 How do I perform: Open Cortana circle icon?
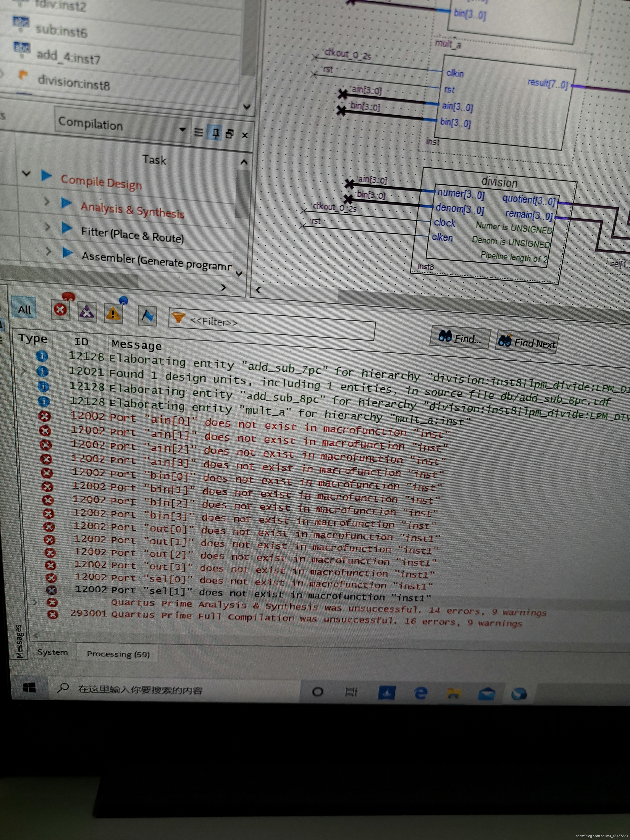318,692
